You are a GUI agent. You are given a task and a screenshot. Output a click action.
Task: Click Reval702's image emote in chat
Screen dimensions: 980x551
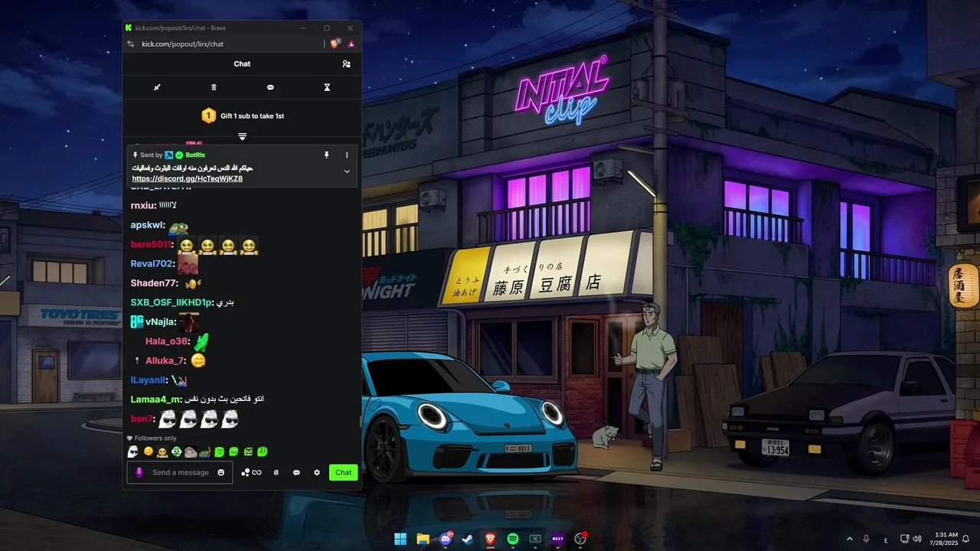click(x=188, y=263)
